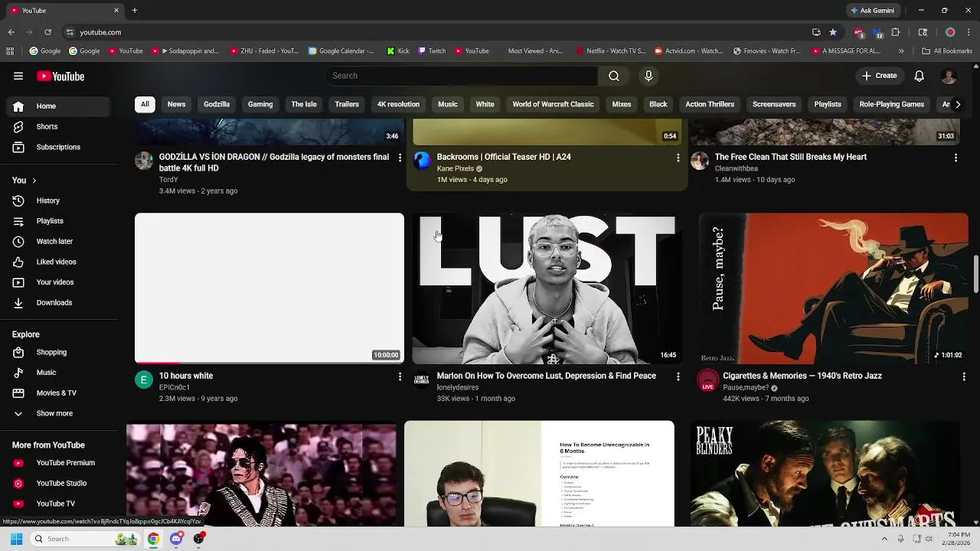The height and width of the screenshot is (551, 980).
Task: Open options for Godzilla vs Ion Dragon video
Action: pos(400,158)
